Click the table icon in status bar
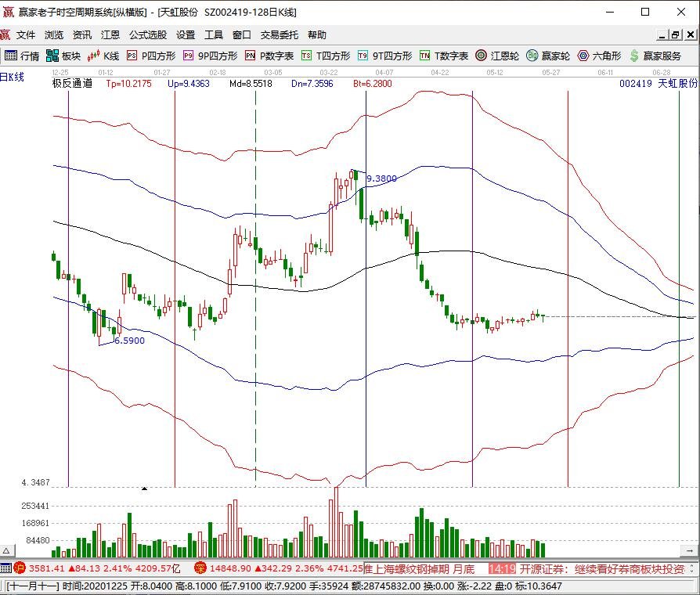This screenshot has height=595, width=700. 5,568
